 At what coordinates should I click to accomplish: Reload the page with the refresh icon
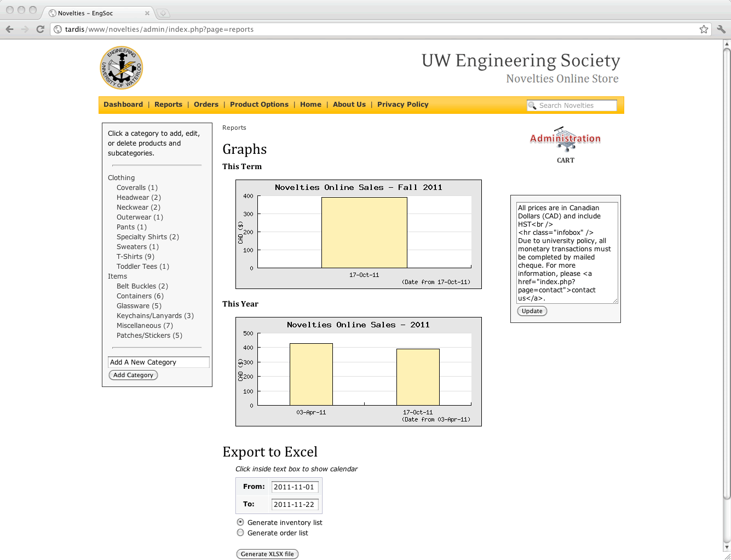click(40, 29)
